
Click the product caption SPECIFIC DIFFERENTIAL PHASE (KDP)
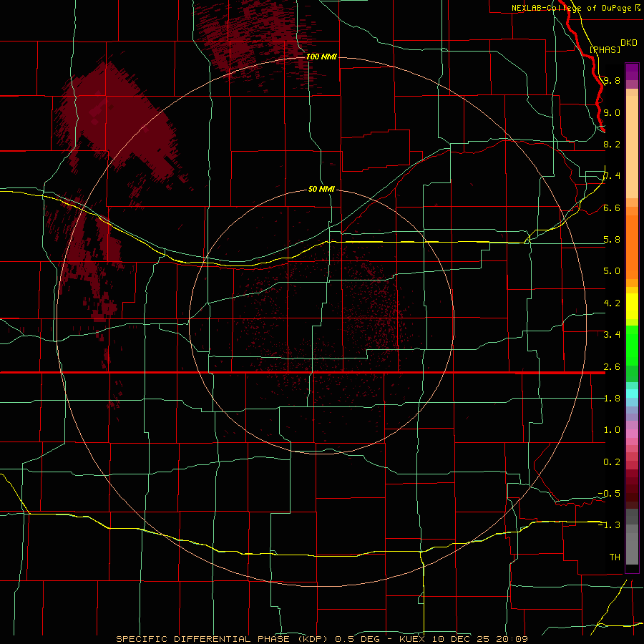click(222, 639)
